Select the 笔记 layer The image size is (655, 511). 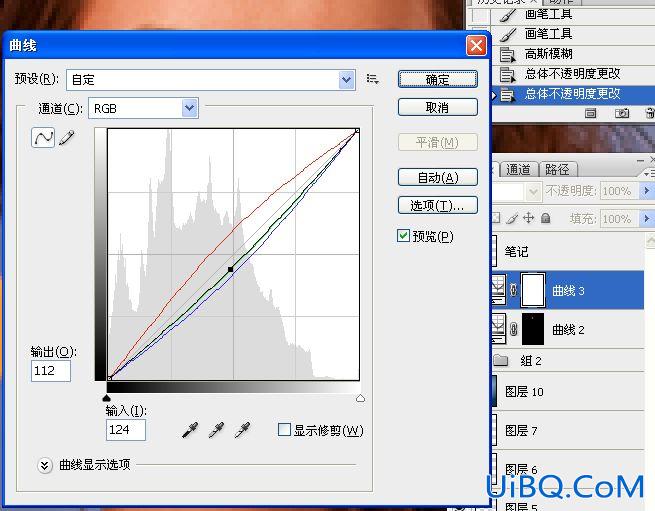(568, 251)
